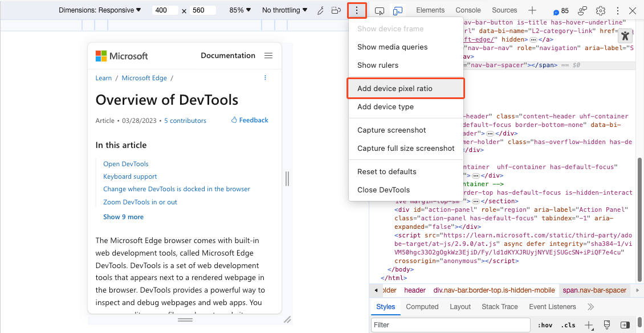Click the rotate screen orientation icon
644x333 pixels.
tap(336, 10)
